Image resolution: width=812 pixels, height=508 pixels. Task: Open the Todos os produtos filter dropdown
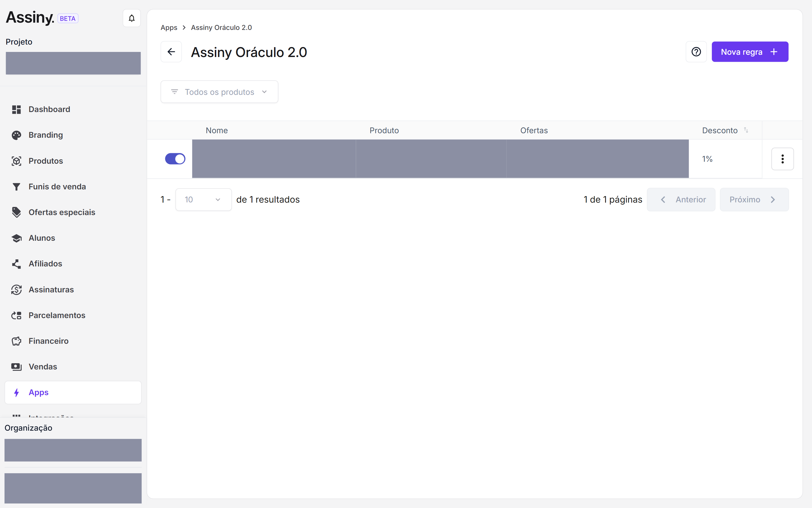click(219, 92)
